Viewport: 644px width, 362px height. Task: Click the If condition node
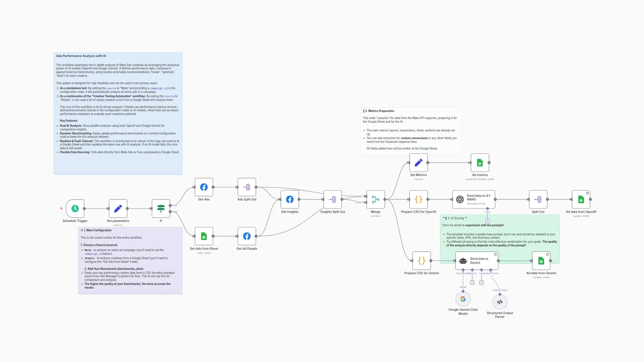coord(161,208)
